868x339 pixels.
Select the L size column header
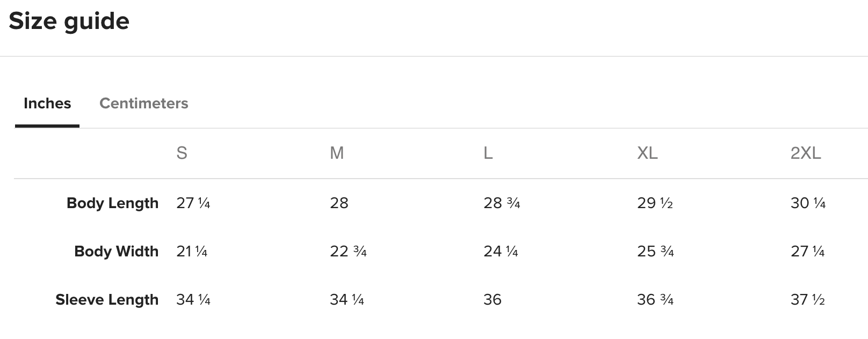coord(488,153)
